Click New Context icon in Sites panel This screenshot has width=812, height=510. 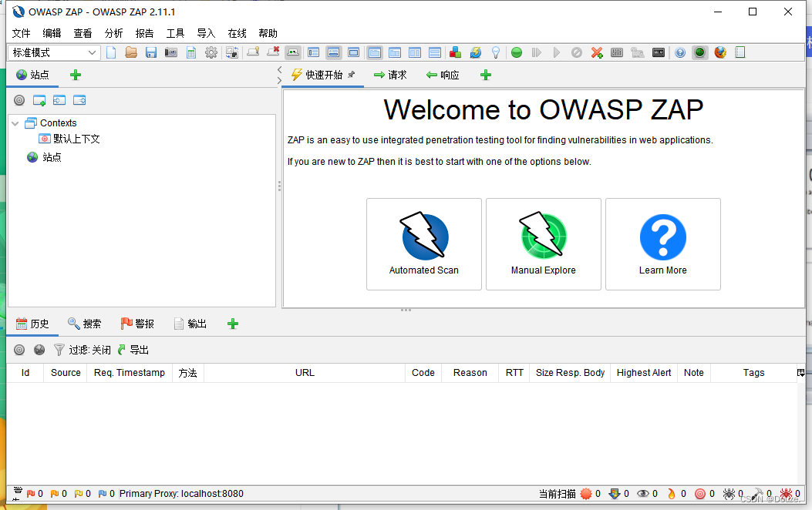39,100
